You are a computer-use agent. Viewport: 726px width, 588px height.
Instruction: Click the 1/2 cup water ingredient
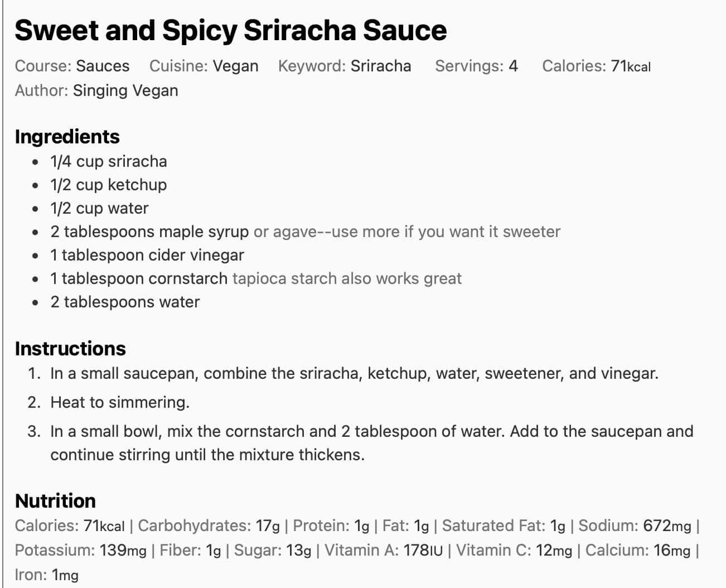pyautogui.click(x=99, y=208)
